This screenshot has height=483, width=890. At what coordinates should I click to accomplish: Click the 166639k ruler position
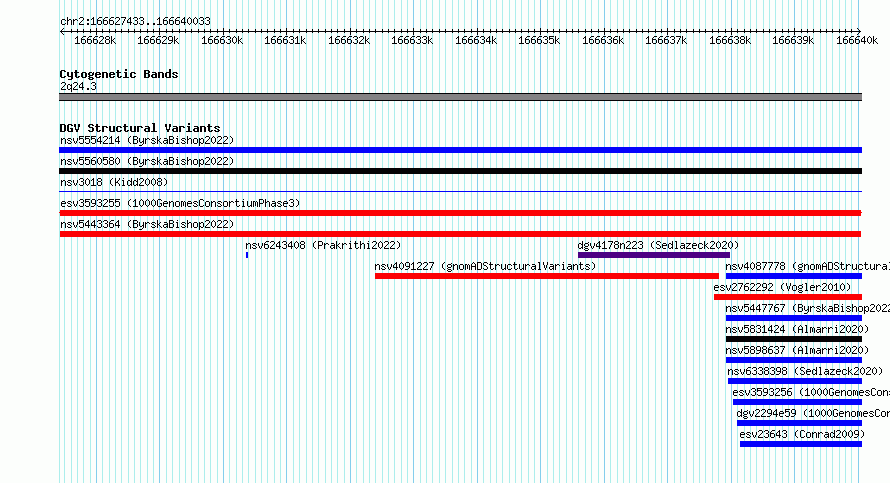click(793, 40)
